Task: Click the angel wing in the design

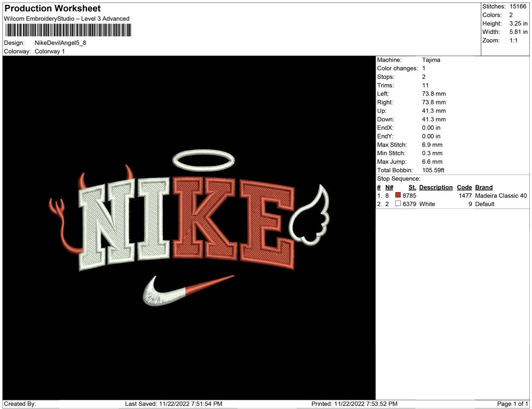Action: pos(310,215)
